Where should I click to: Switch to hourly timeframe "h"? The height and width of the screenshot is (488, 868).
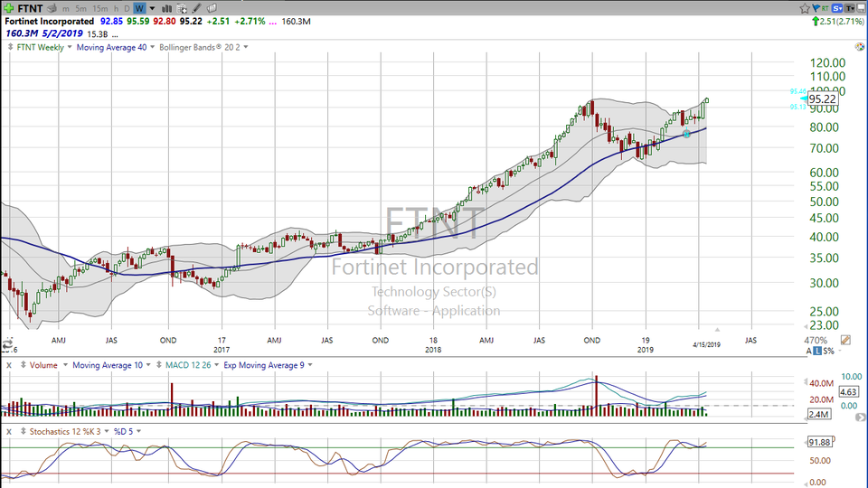pos(117,9)
